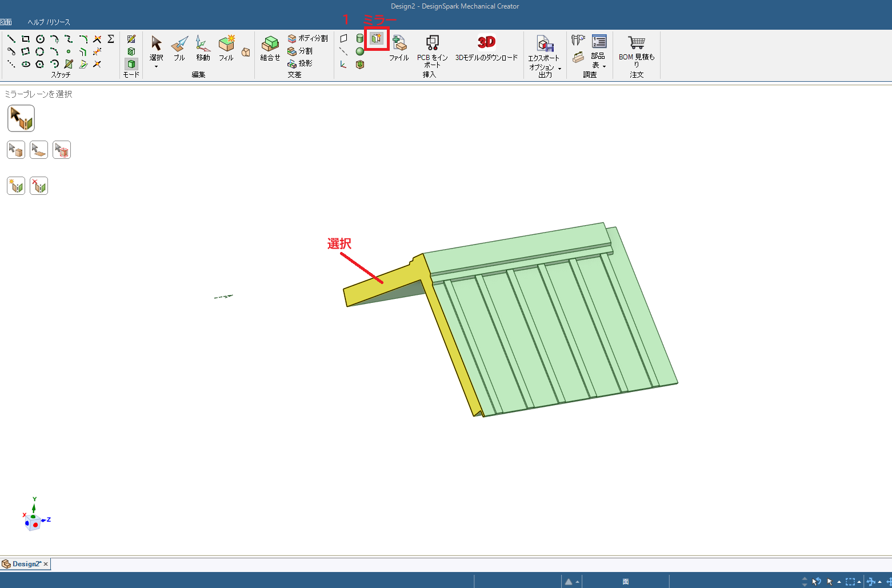892x588 pixels.
Task: Open the 3D model download button
Action: pyautogui.click(x=486, y=48)
